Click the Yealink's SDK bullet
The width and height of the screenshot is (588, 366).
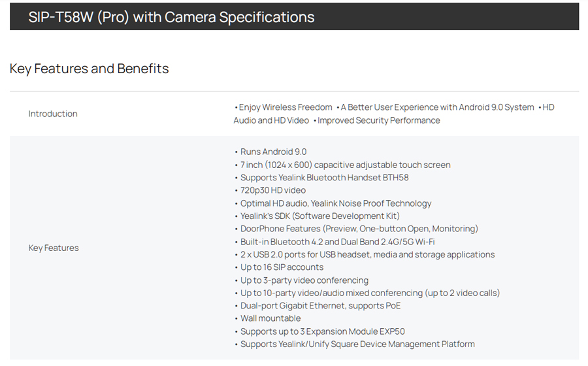pyautogui.click(x=319, y=216)
